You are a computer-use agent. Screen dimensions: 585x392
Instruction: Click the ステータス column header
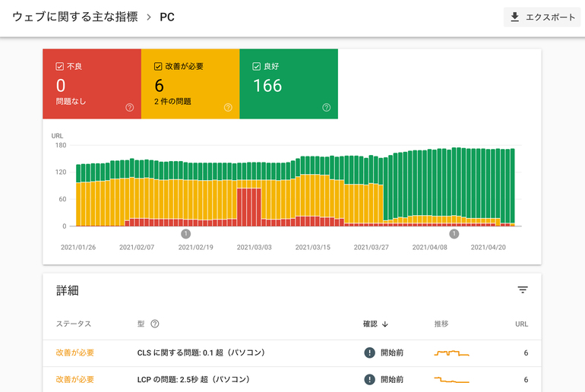[74, 324]
